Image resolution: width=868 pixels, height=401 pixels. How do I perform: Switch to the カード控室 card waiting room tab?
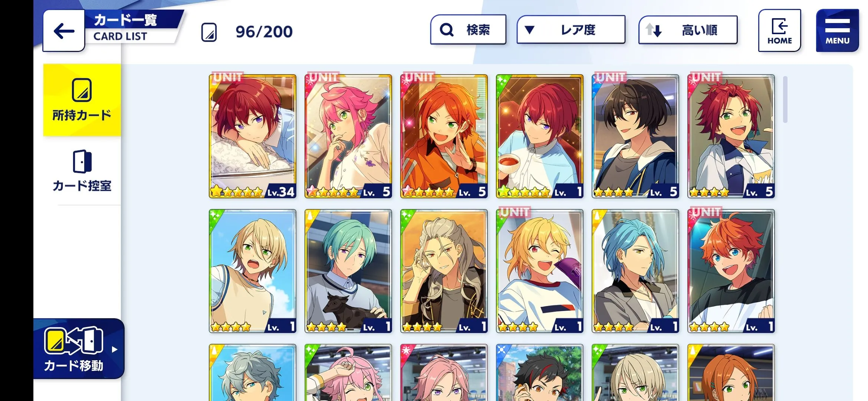[82, 171]
